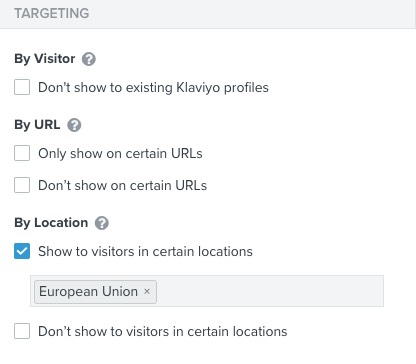Click the 'Don't show on certain URLs' label text
This screenshot has height=364, width=416.
pyautogui.click(x=123, y=186)
